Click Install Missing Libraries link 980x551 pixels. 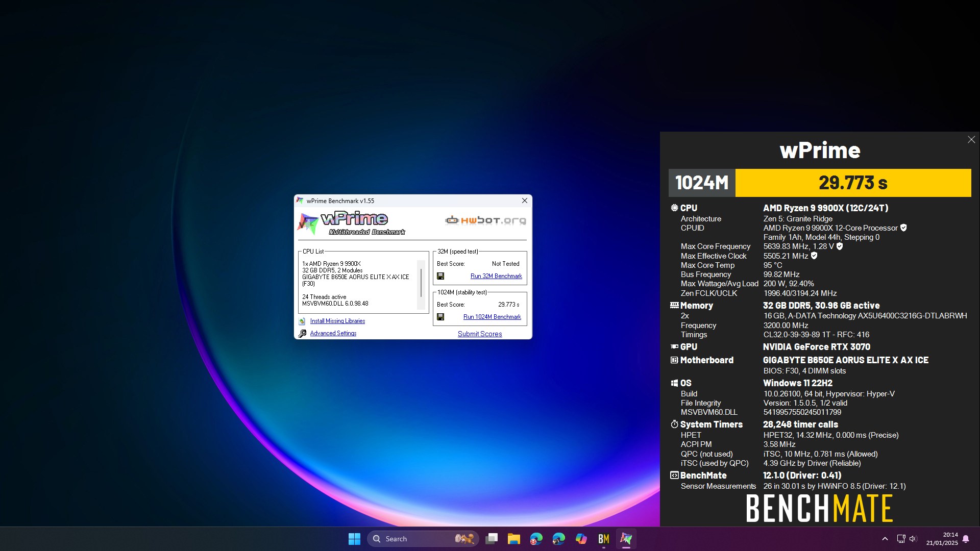tap(337, 321)
